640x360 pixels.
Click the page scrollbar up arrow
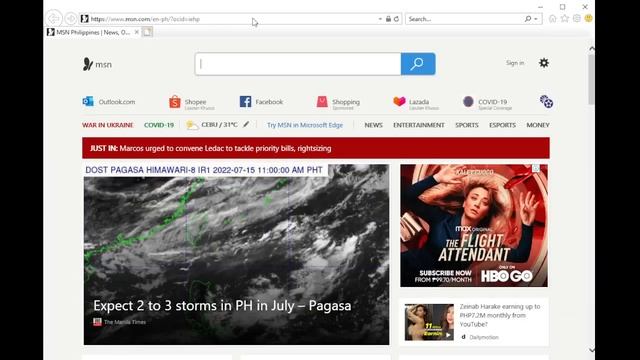[591, 49]
